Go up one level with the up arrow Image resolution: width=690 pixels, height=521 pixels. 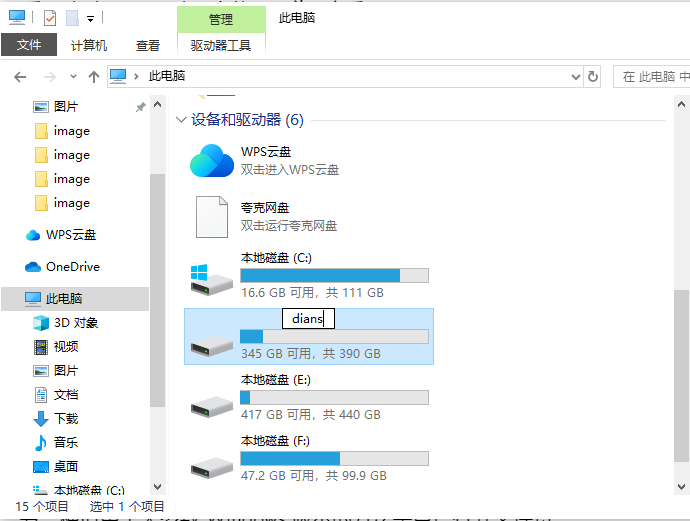(94, 77)
